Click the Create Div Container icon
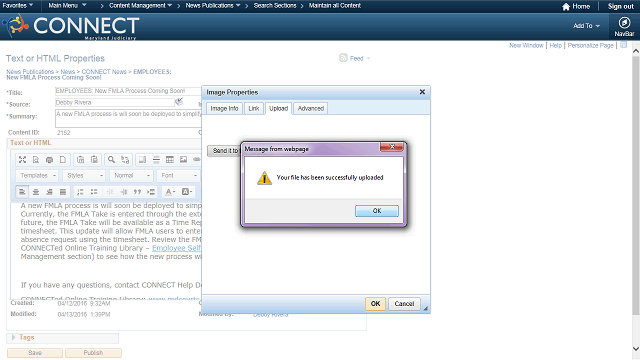Viewport: 640px width, 360px height. click(x=151, y=192)
